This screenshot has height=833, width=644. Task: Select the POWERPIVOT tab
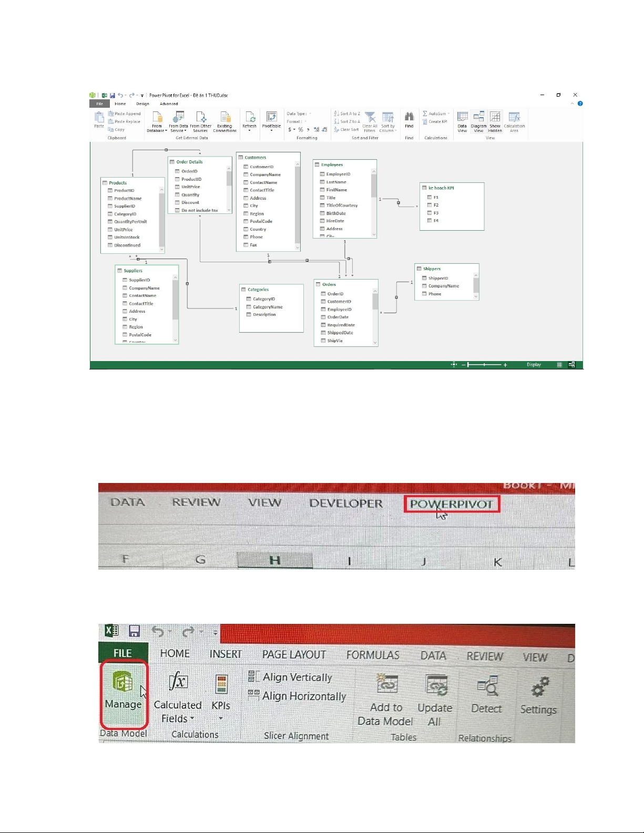[x=451, y=504]
